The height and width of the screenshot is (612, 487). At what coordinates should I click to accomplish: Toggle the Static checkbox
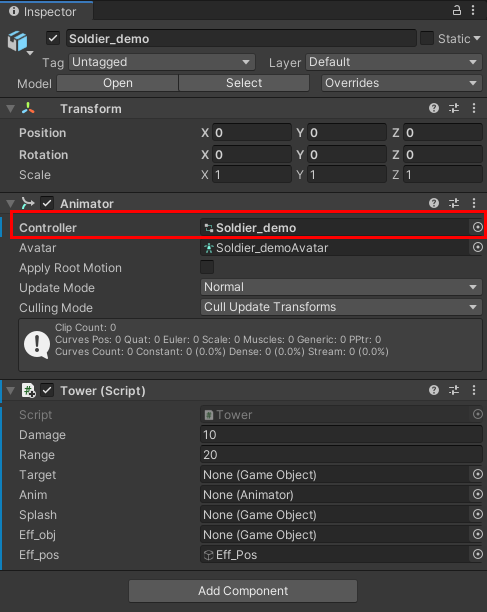(x=427, y=38)
